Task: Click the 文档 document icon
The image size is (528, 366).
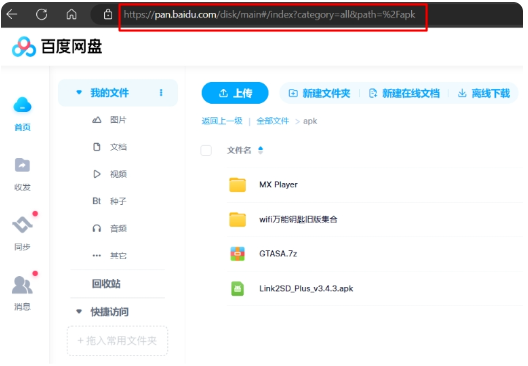Action: click(x=97, y=147)
